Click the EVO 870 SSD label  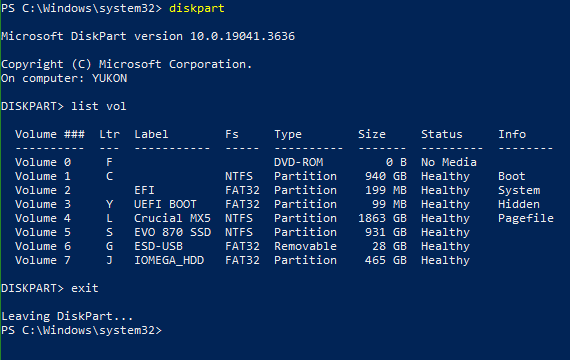click(x=172, y=232)
